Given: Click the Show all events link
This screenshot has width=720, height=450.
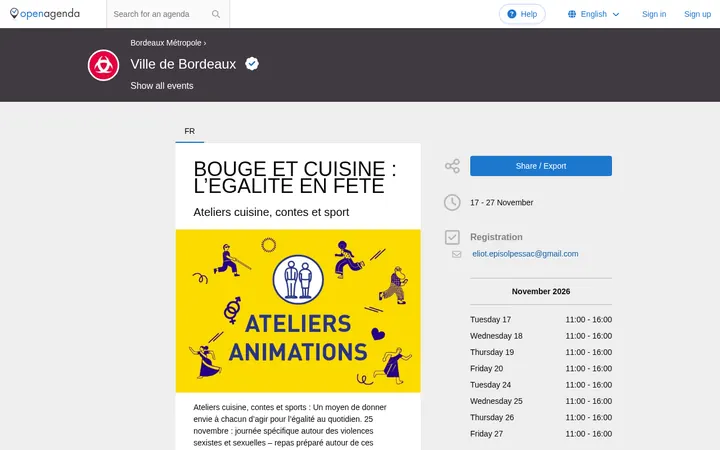Looking at the screenshot, I should [162, 86].
